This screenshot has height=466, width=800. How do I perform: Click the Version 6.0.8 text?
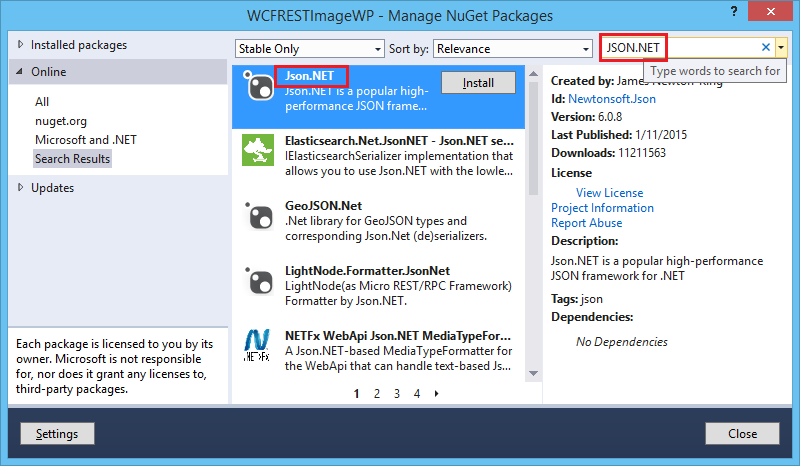coord(586,117)
